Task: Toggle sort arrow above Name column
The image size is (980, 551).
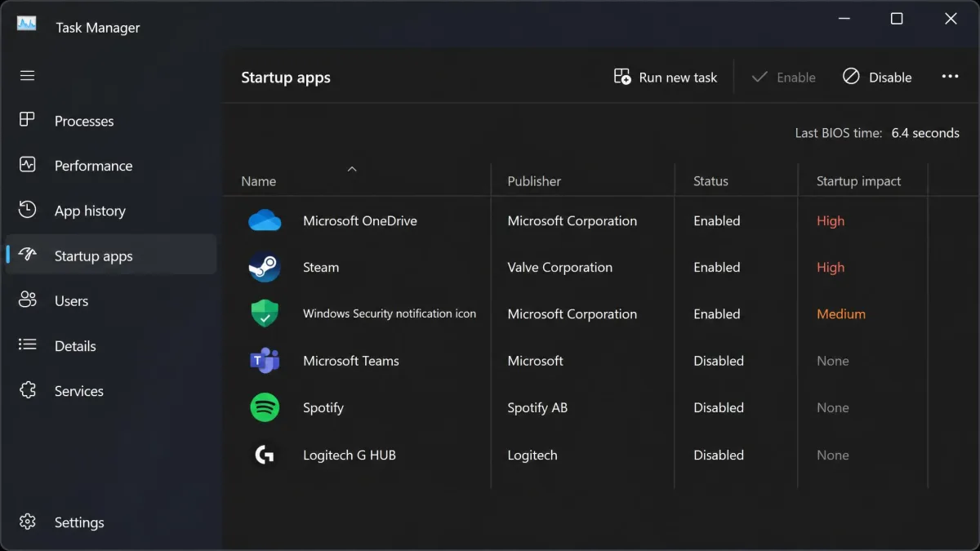Action: (352, 169)
